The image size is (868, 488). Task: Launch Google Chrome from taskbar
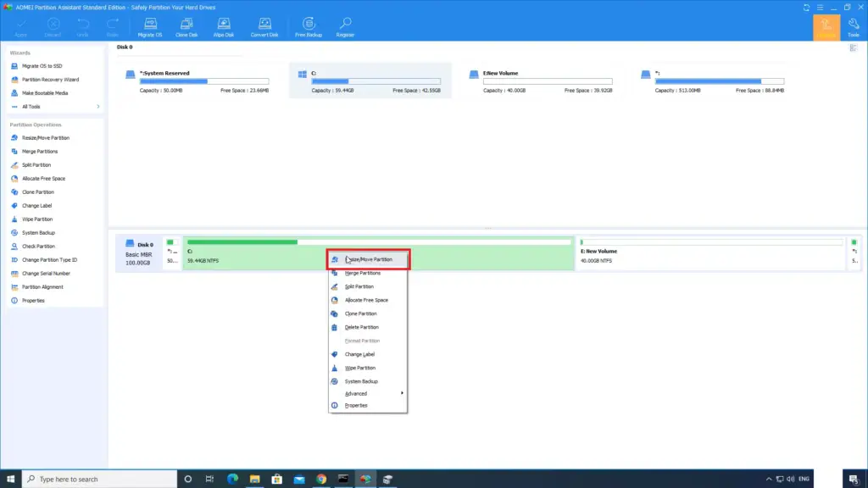pyautogui.click(x=321, y=480)
